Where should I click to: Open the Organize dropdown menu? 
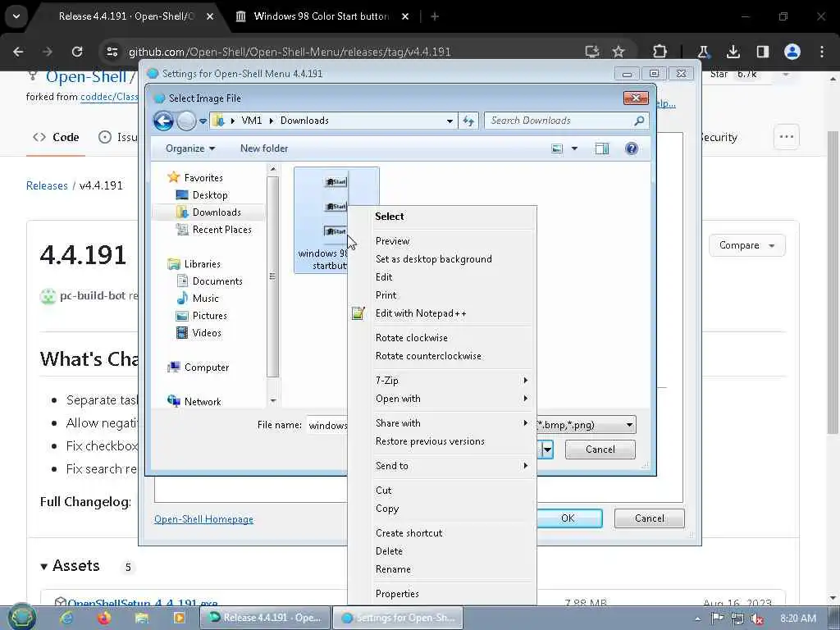(x=190, y=148)
